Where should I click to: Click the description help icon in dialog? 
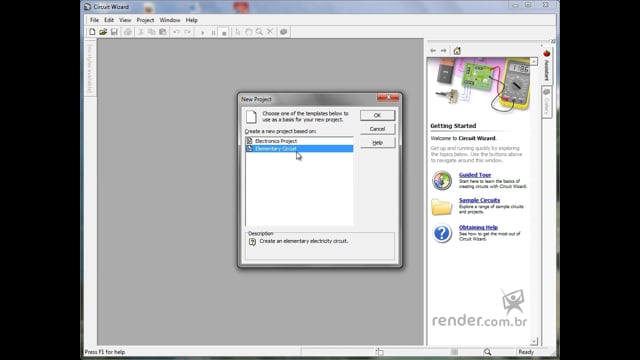tap(252, 242)
